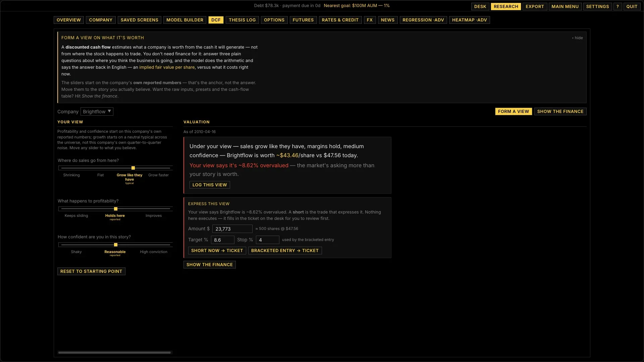This screenshot has height=362, width=644.
Task: Click the "Debt $78.3k · payment due in 0d" status
Action: pyautogui.click(x=287, y=6)
